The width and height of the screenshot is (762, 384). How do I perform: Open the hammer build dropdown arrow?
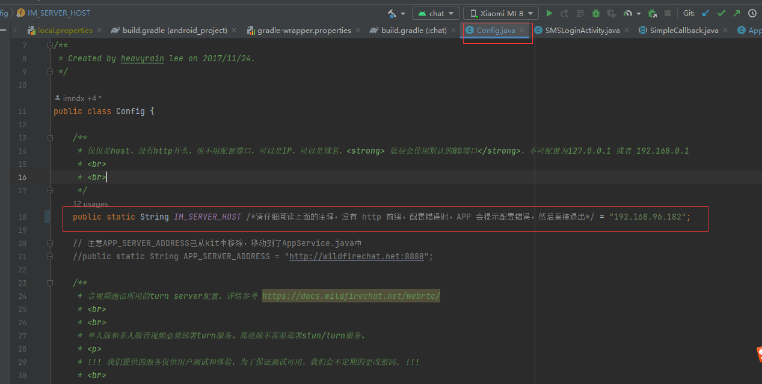click(403, 14)
